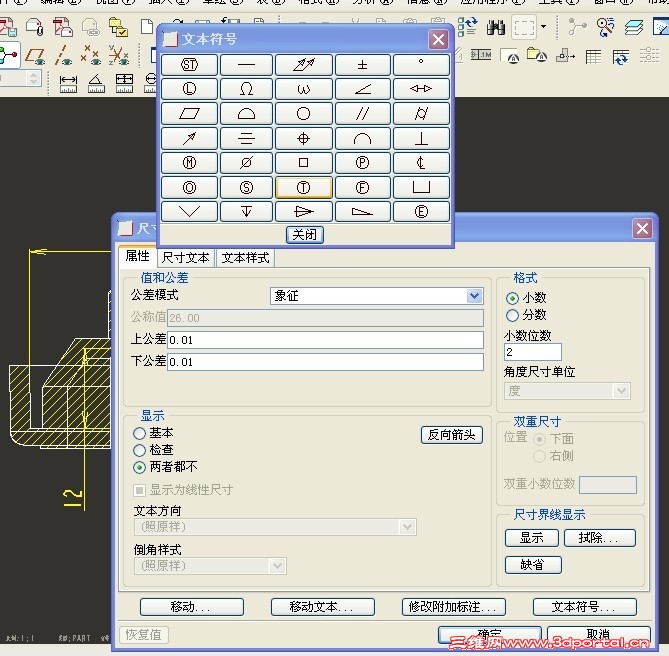This screenshot has height=656, width=669.
Task: Open the 角度尺寸单位 dropdown
Action: point(621,391)
